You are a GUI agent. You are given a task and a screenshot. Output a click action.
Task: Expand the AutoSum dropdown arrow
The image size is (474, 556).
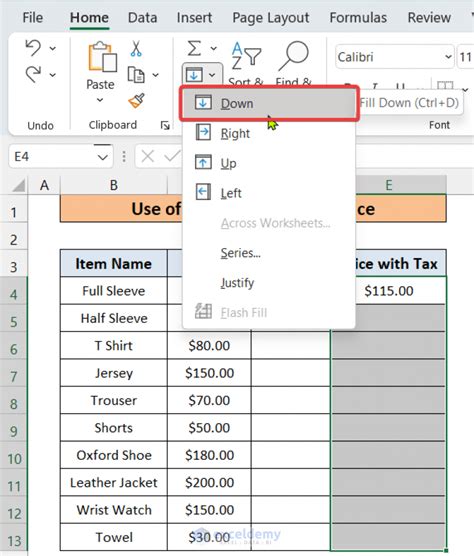coord(213,48)
